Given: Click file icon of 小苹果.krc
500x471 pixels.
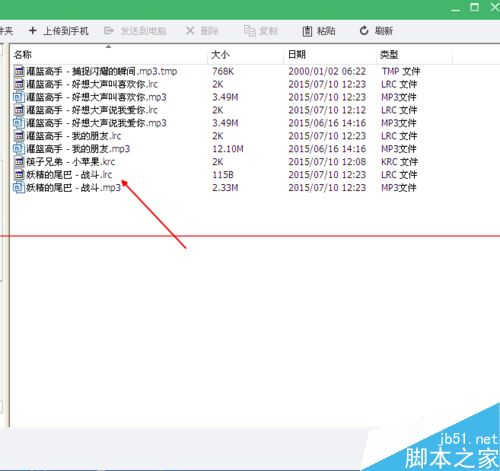Looking at the screenshot, I should pos(19,162).
